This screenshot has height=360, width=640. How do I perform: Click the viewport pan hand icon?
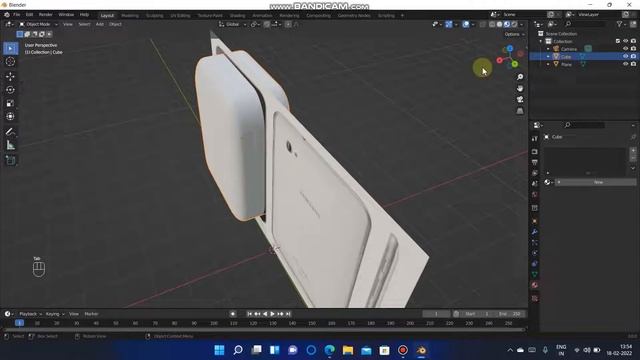(x=520, y=89)
